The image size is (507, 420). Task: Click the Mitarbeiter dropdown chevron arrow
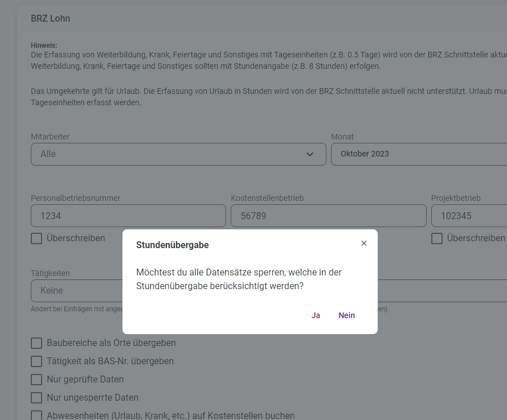coord(310,154)
